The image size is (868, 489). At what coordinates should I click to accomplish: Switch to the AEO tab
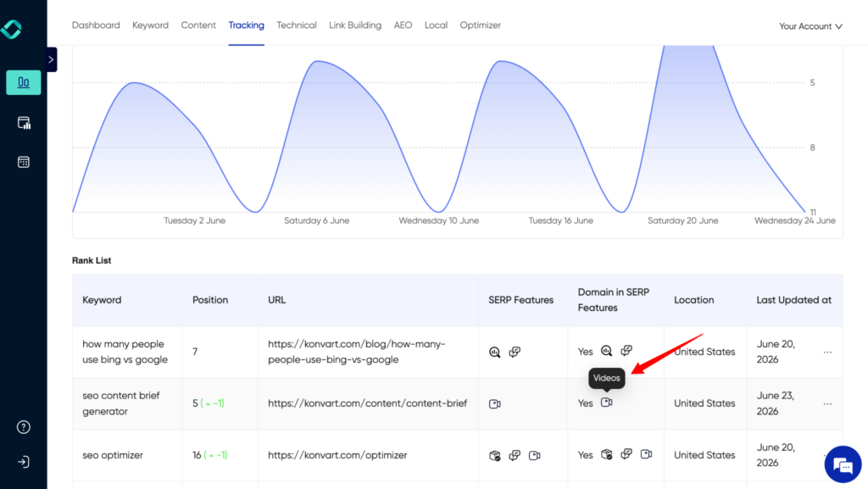coord(403,25)
